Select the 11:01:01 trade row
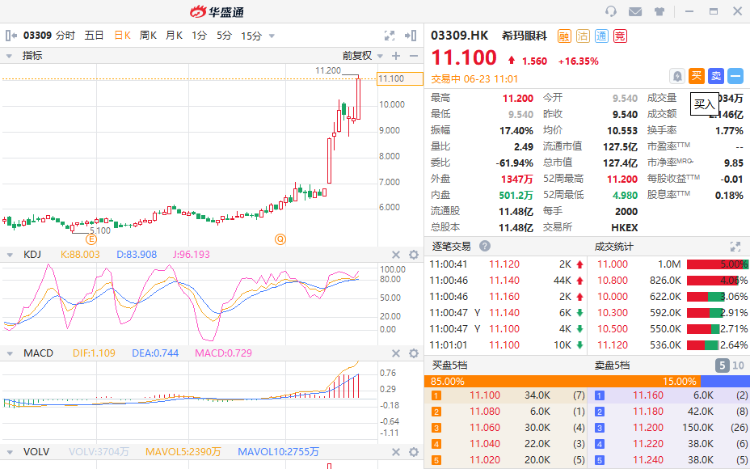Image resolution: width=750 pixels, height=469 pixels. 505,345
